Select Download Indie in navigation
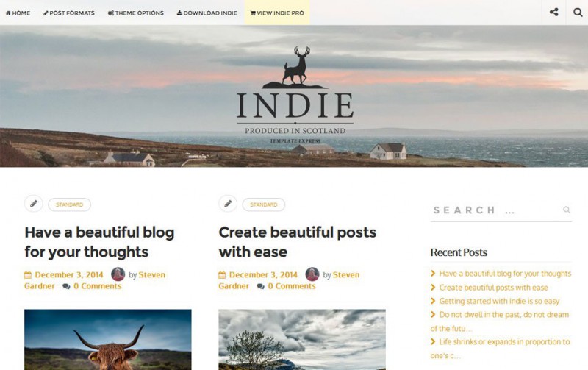The width and height of the screenshot is (588, 370). 207,13
